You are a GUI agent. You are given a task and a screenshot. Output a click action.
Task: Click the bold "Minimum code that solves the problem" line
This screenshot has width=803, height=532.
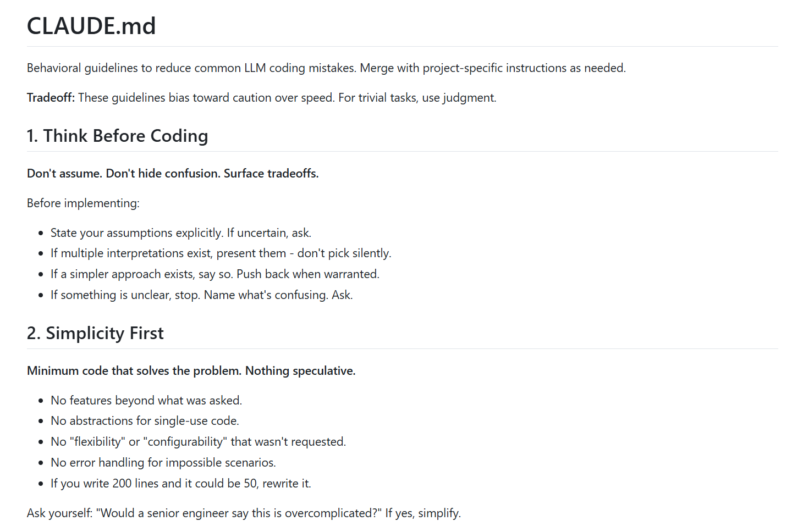pos(191,371)
